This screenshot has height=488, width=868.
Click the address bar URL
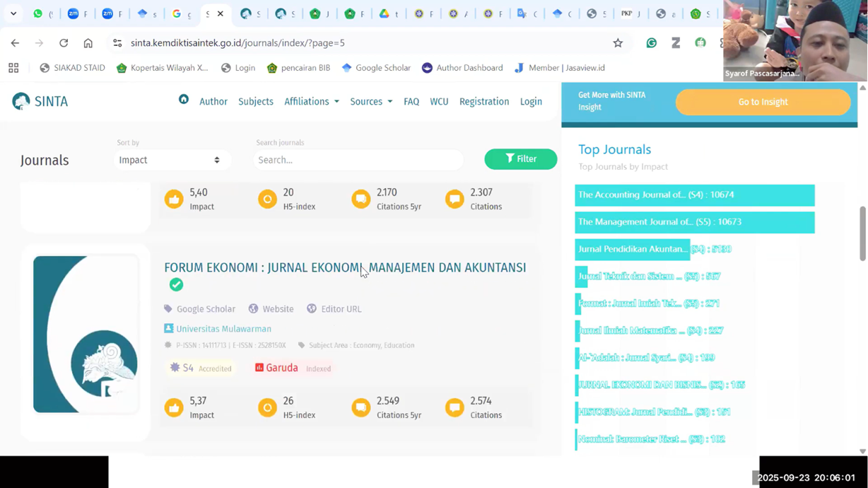[x=237, y=43]
